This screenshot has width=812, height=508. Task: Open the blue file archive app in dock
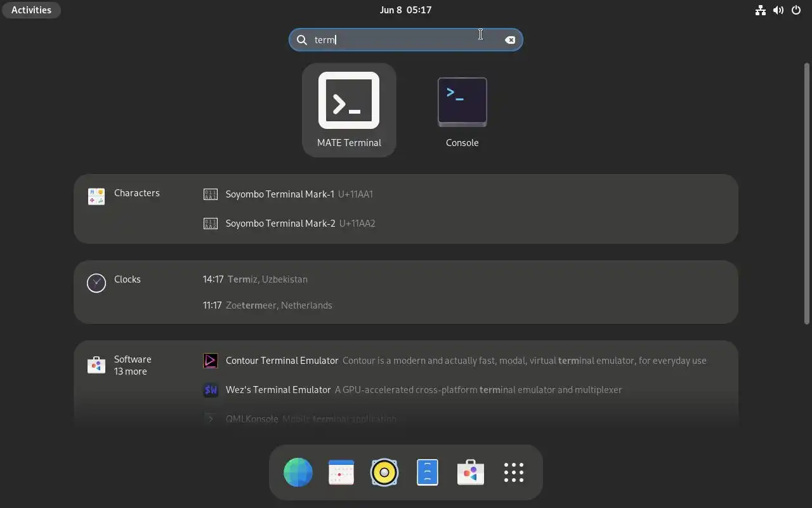pyautogui.click(x=428, y=472)
